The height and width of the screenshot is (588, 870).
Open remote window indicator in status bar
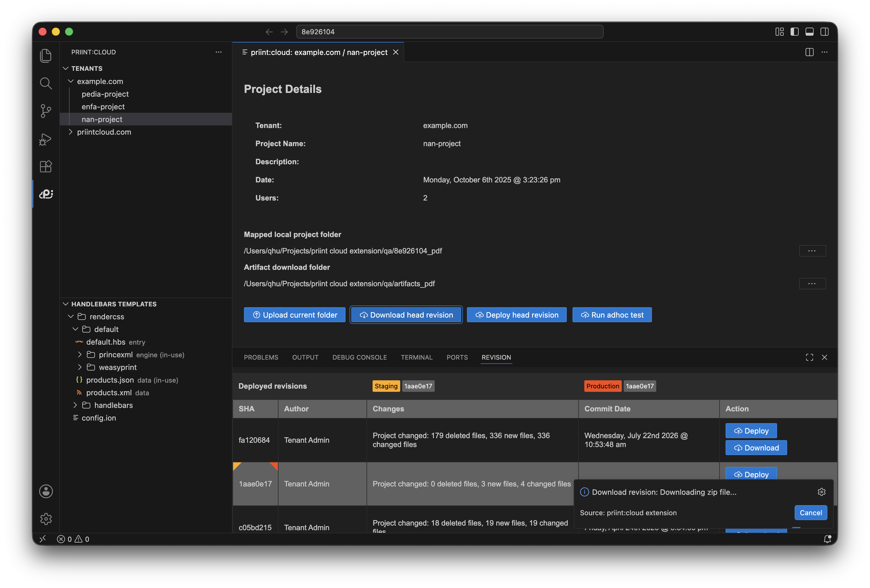point(43,539)
